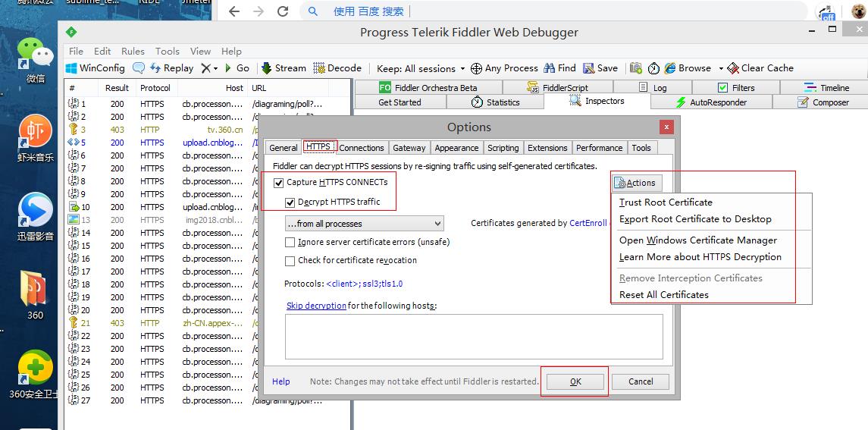Open the Filters tab
The height and width of the screenshot is (430, 868).
pos(735,87)
